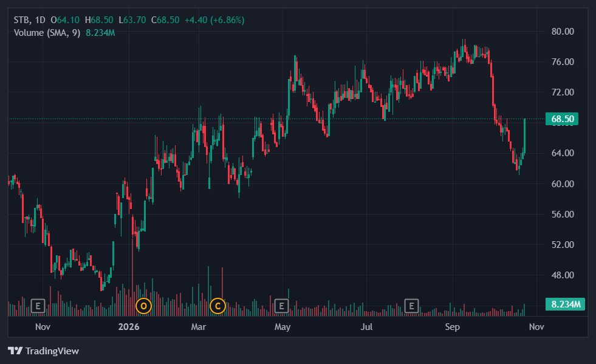Click the 8.234M value beside Volume label
Screen dimensions: 596x364
click(x=100, y=33)
